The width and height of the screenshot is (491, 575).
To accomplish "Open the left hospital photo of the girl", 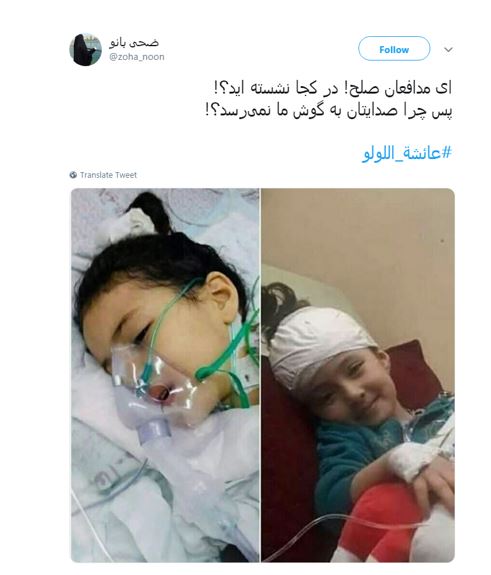I will point(165,375).
